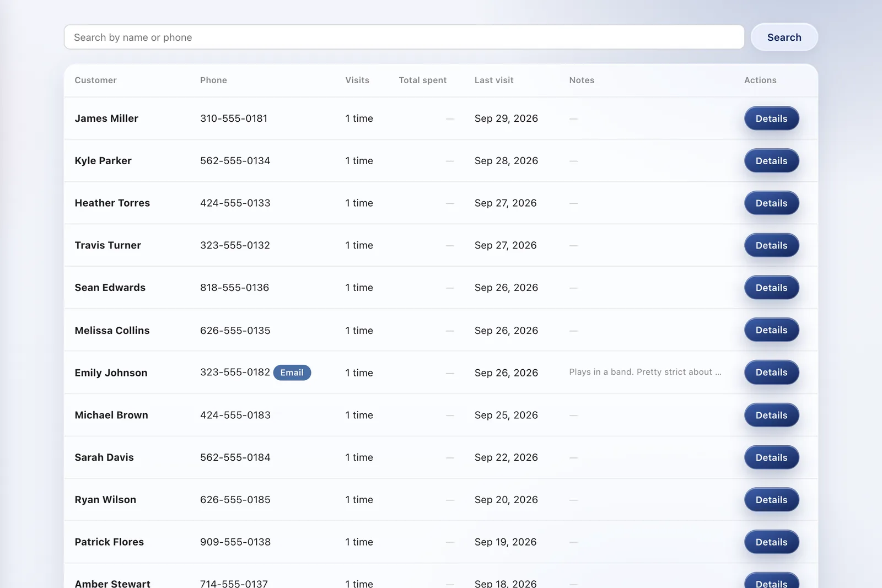
Task: Open Details for Emily Johnson
Action: pyautogui.click(x=771, y=373)
